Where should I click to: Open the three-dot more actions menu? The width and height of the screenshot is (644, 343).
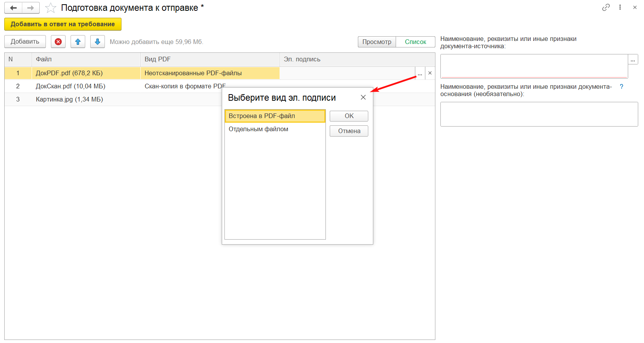click(x=620, y=7)
